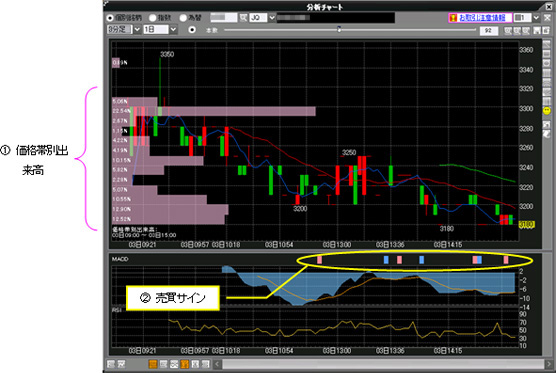The width and height of the screenshot is (556, 373).
Task: Click the save disk icon at top right
Action: [x=537, y=30]
